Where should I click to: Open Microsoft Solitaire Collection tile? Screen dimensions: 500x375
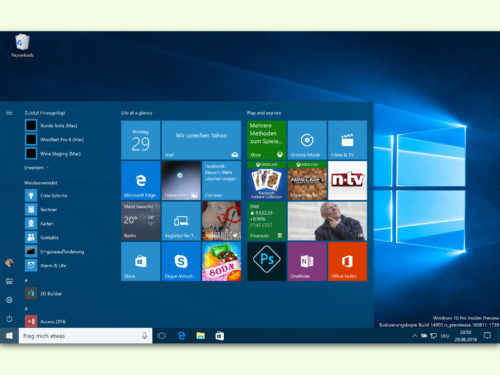266,180
